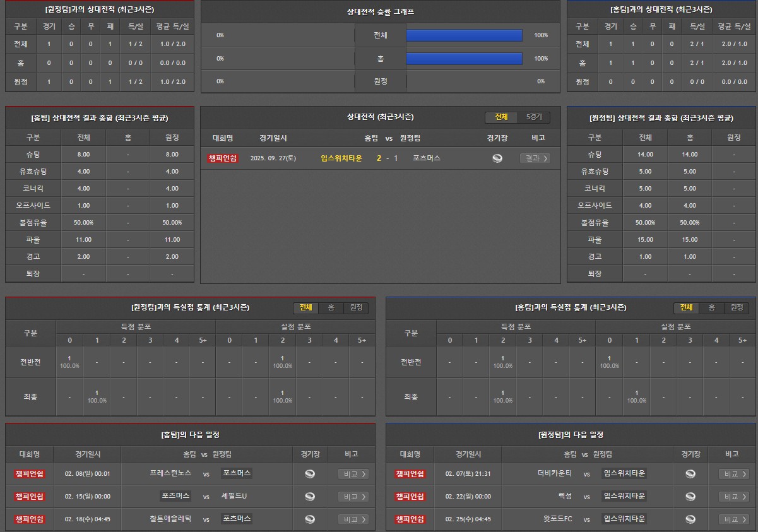Expand 비교 for 왓포드FC vs 입스위치타운 fixture

tap(733, 519)
